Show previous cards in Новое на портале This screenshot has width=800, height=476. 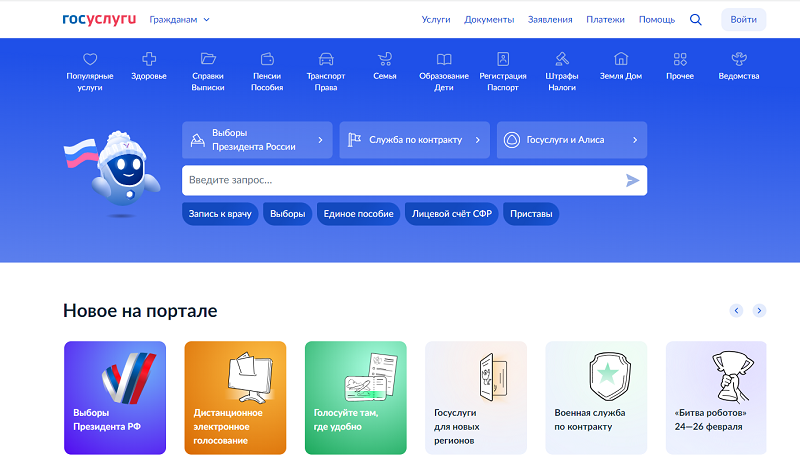(x=736, y=311)
